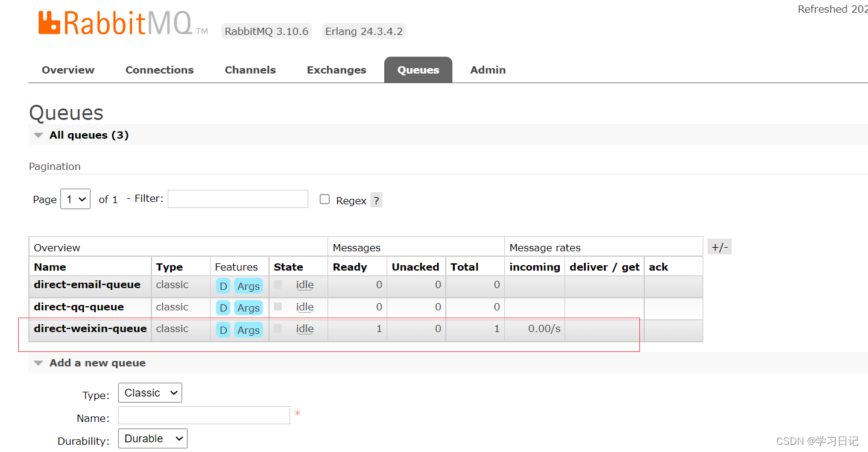
Task: Click the state square of direct-email-queue
Action: (278, 284)
